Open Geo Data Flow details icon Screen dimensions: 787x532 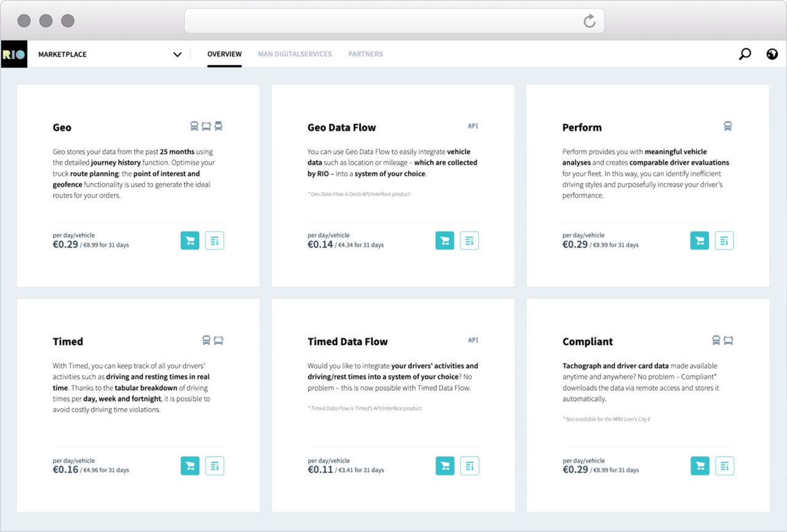(469, 241)
